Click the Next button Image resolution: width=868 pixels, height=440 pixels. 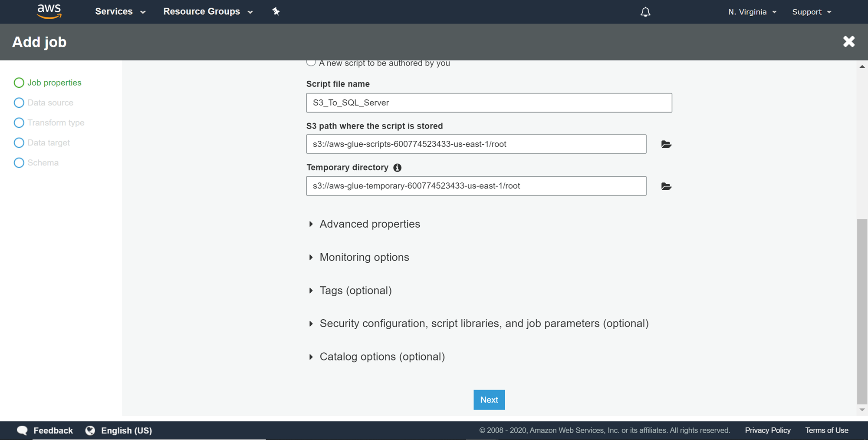[x=489, y=400]
